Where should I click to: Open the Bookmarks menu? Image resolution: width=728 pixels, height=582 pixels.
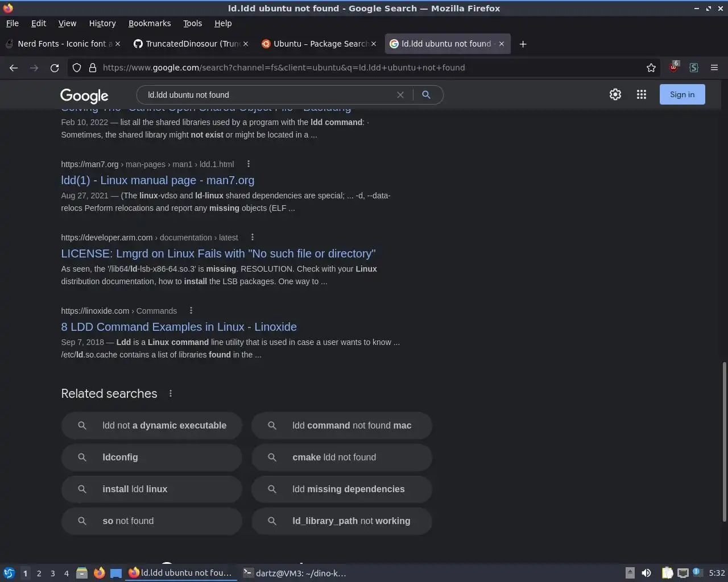coord(150,23)
